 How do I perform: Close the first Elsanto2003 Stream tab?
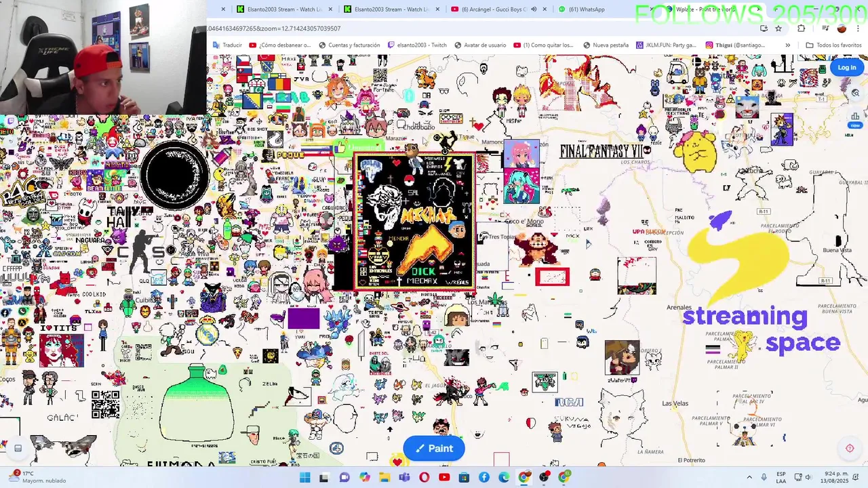click(x=330, y=9)
